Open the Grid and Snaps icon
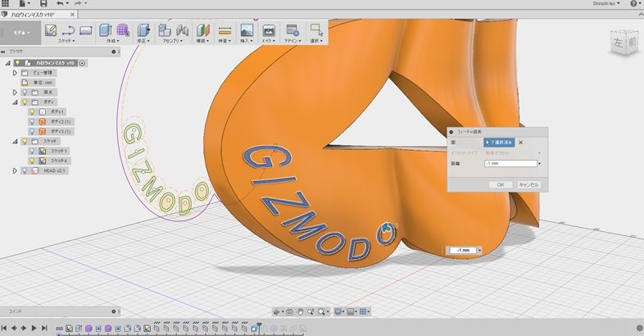The width and height of the screenshot is (644, 336). click(351, 312)
